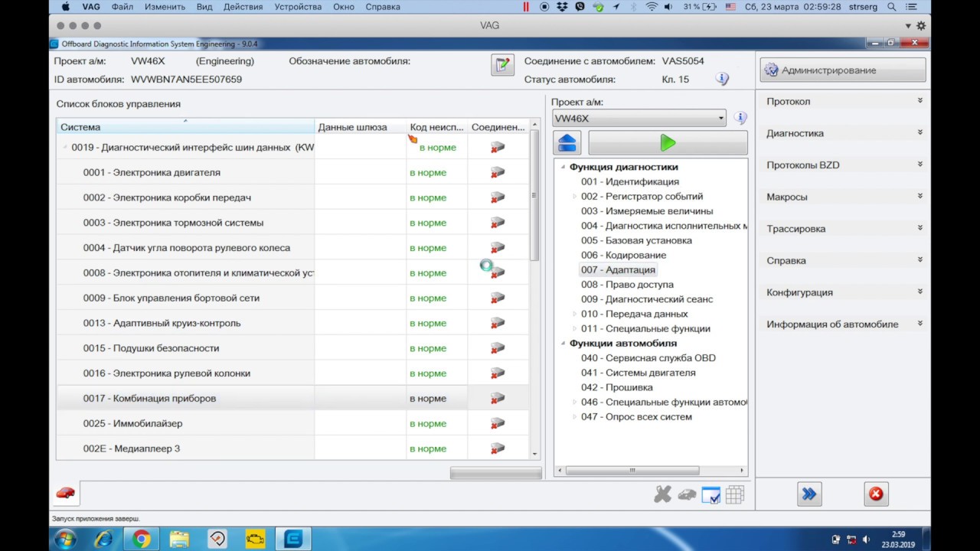The height and width of the screenshot is (551, 980).
Task: Click the grey wrench-cross tools icon
Action: tap(663, 495)
